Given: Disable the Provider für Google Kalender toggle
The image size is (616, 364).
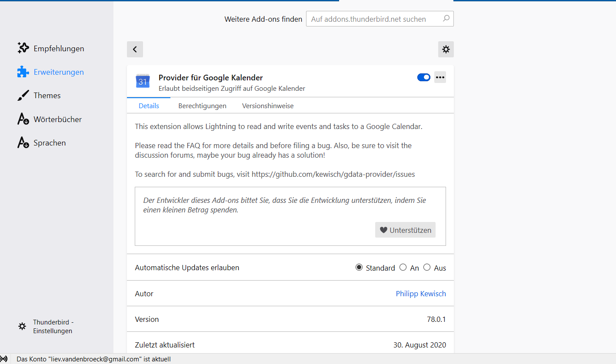Looking at the screenshot, I should [423, 77].
